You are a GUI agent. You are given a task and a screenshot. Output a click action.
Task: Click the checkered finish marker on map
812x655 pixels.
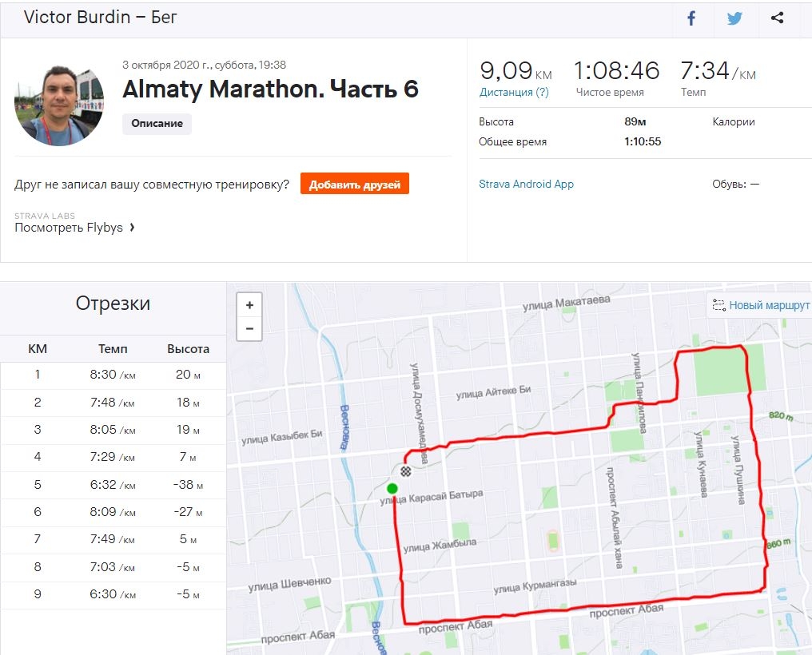click(405, 471)
